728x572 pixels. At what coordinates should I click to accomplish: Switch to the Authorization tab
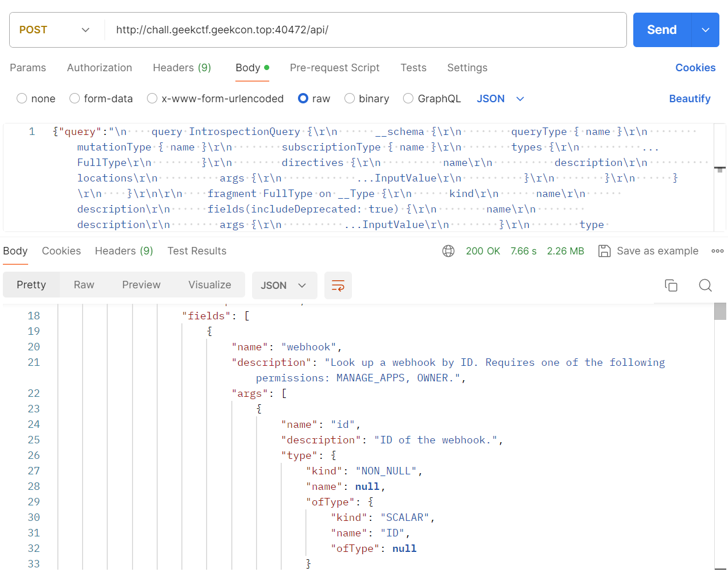[x=99, y=68]
